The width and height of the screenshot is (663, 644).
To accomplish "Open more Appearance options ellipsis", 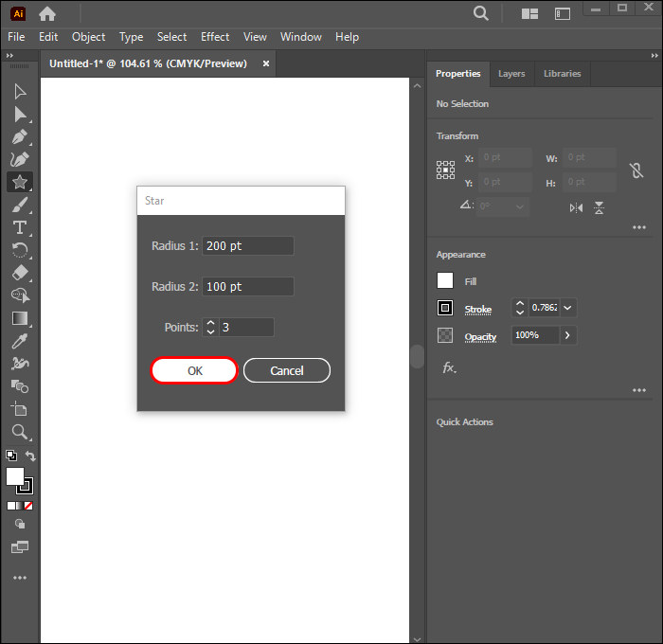I will (x=639, y=389).
